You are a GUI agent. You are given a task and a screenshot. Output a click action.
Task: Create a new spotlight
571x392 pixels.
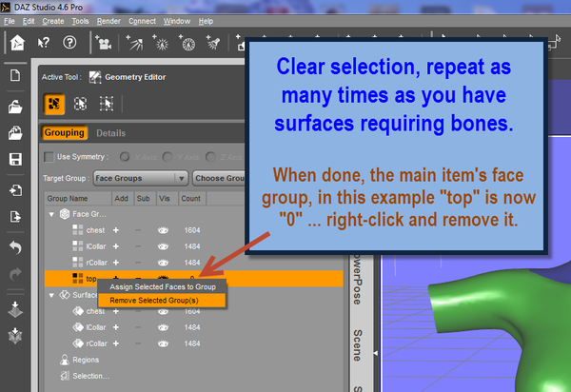tap(213, 43)
